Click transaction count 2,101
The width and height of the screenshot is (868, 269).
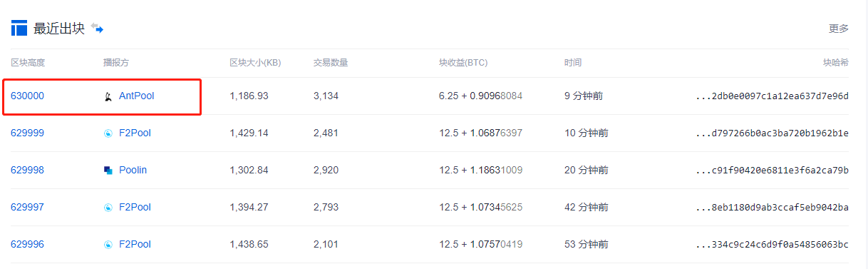[326, 244]
